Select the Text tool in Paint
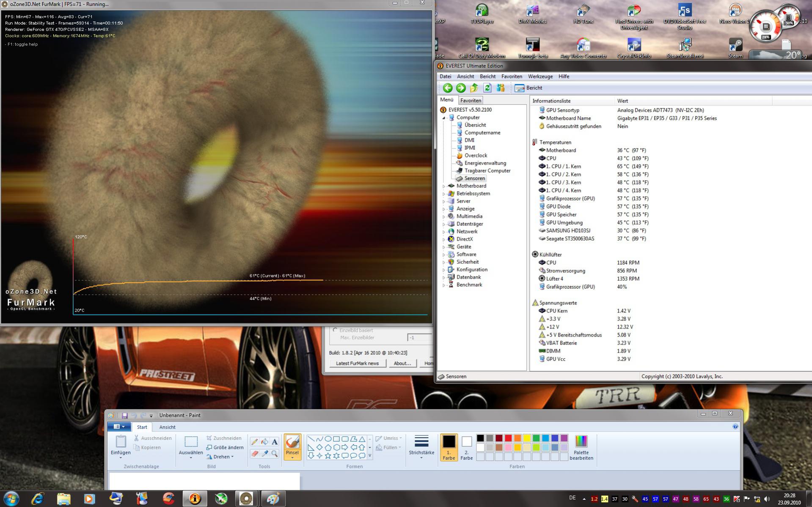 coord(275,442)
